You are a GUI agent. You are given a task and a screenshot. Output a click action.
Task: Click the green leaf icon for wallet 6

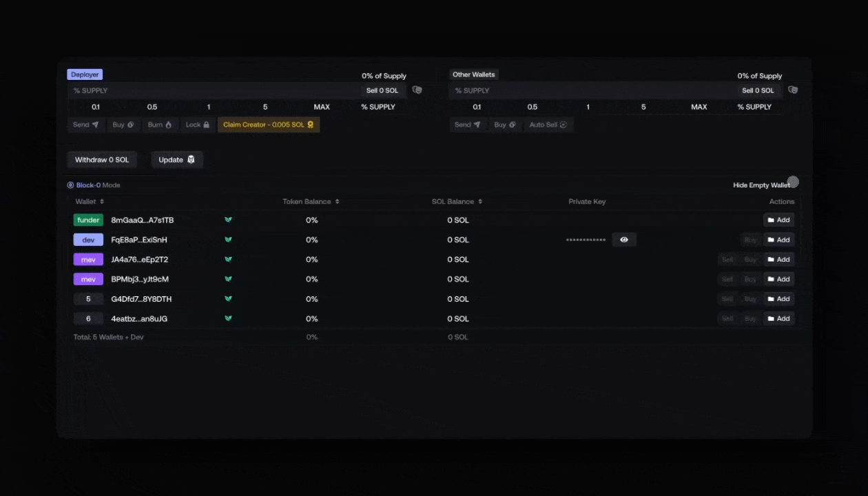point(228,319)
